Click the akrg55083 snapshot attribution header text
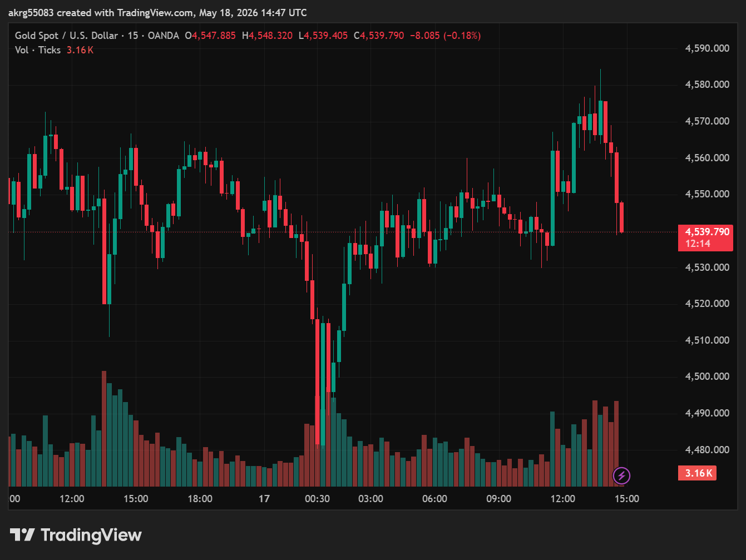Screen dimensions: 746x560 (157, 13)
